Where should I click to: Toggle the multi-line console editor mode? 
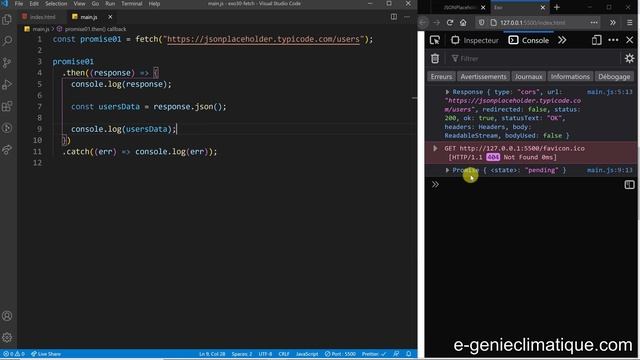[x=629, y=184]
